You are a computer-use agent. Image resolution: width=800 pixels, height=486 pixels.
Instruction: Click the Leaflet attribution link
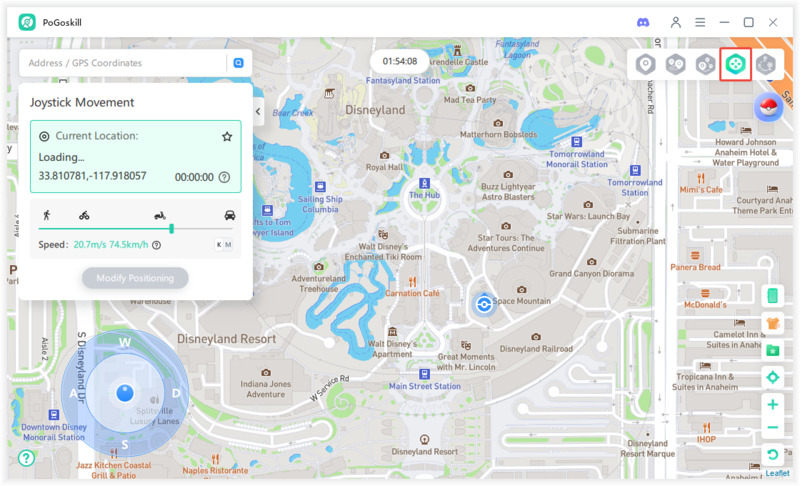point(777,473)
